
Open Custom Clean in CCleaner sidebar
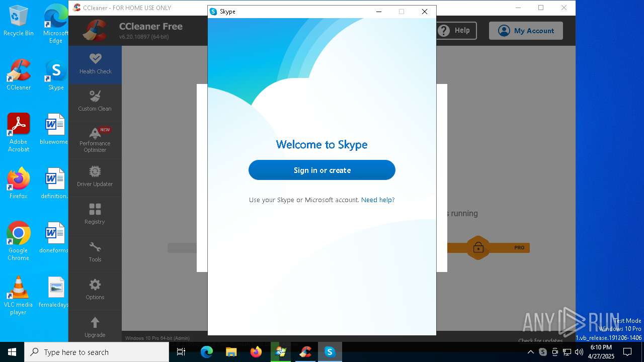pyautogui.click(x=95, y=102)
